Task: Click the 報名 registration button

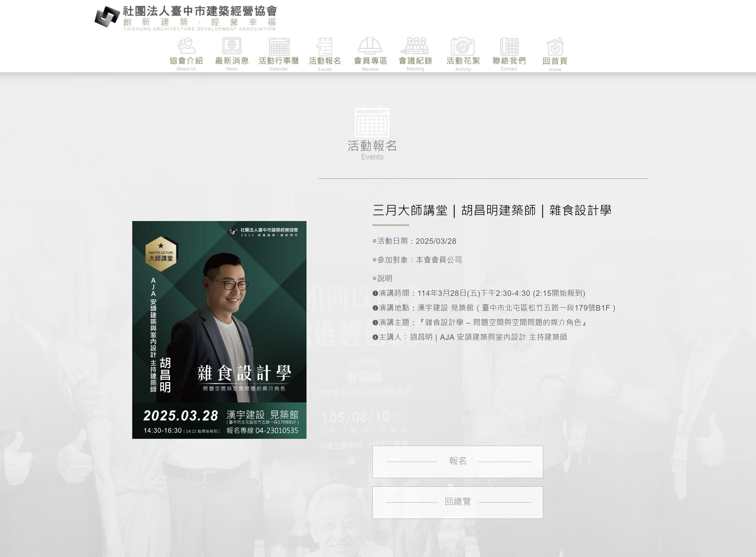Action: pos(457,462)
